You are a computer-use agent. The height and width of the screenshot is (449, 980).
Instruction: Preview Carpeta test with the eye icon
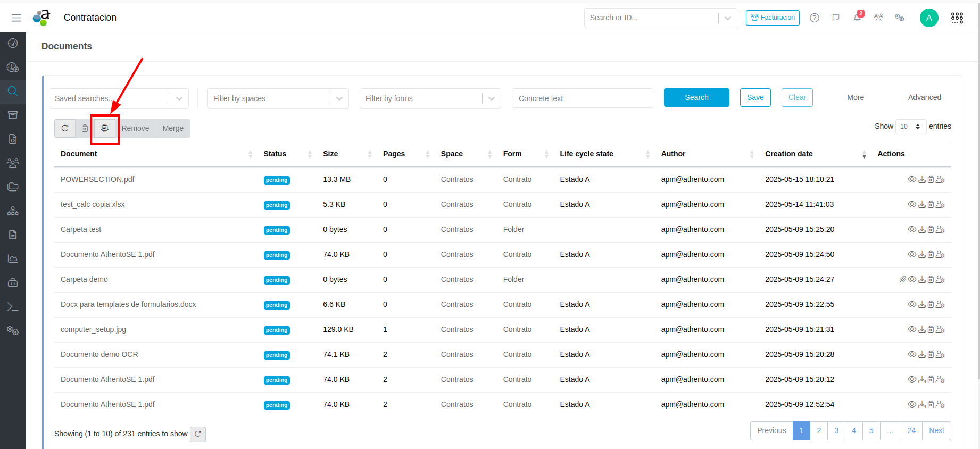(911, 230)
